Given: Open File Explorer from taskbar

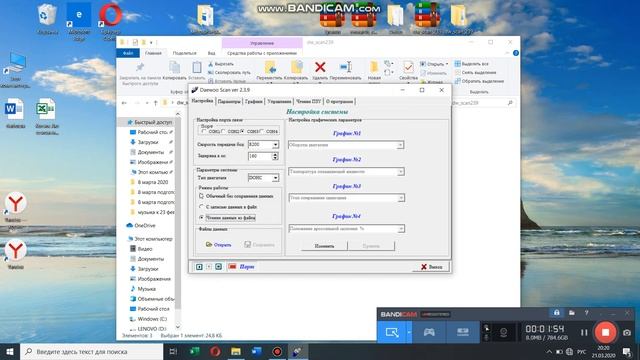Looking at the screenshot, I should pyautogui.click(x=236, y=351).
